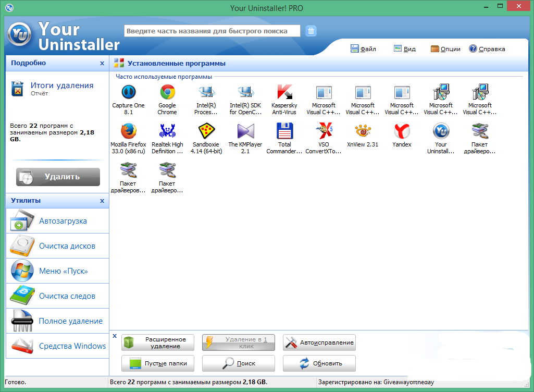Click the Пустые папки button
534x392 pixels.
pos(158,363)
